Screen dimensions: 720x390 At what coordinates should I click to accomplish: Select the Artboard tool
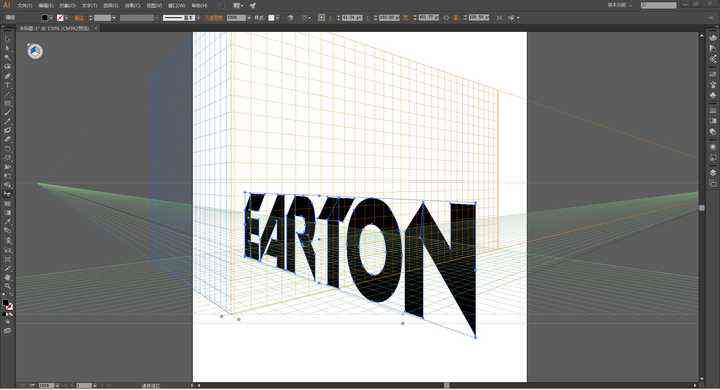(7, 260)
